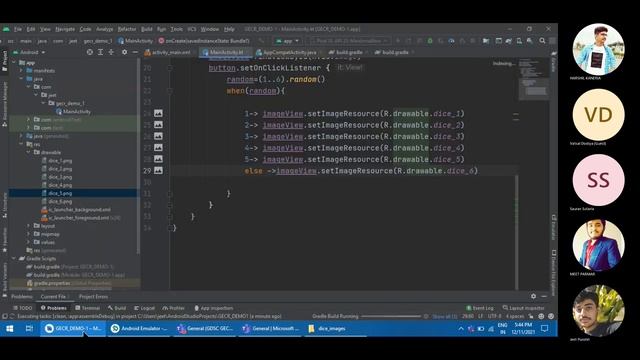Viewport: 640px width, 360px height.
Task: Open the app run configuration dropdown
Action: (288, 41)
